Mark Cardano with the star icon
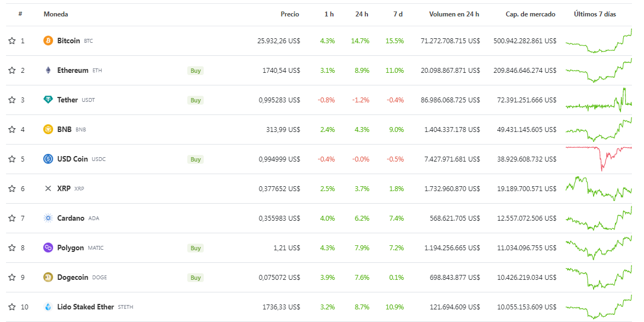The width and height of the screenshot is (644, 322). tap(12, 218)
